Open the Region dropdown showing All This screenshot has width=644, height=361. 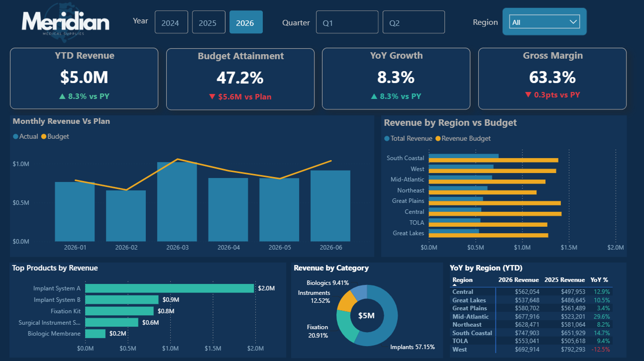pos(544,22)
